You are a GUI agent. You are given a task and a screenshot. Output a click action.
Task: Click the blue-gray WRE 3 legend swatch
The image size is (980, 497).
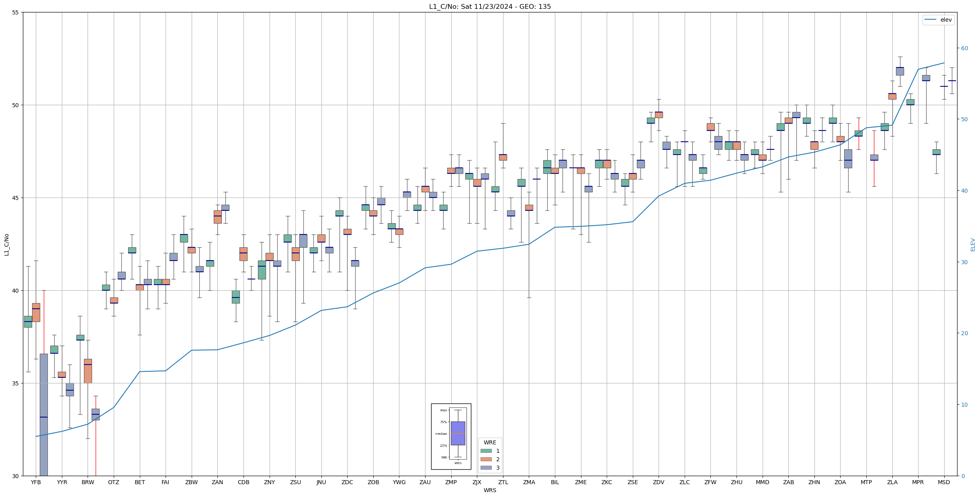[486, 468]
